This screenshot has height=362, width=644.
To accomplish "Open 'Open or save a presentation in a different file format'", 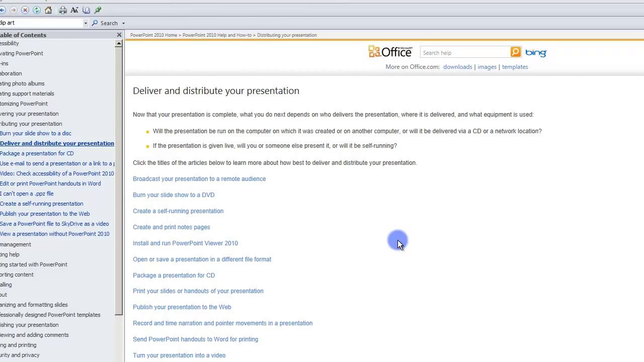I will (x=202, y=259).
